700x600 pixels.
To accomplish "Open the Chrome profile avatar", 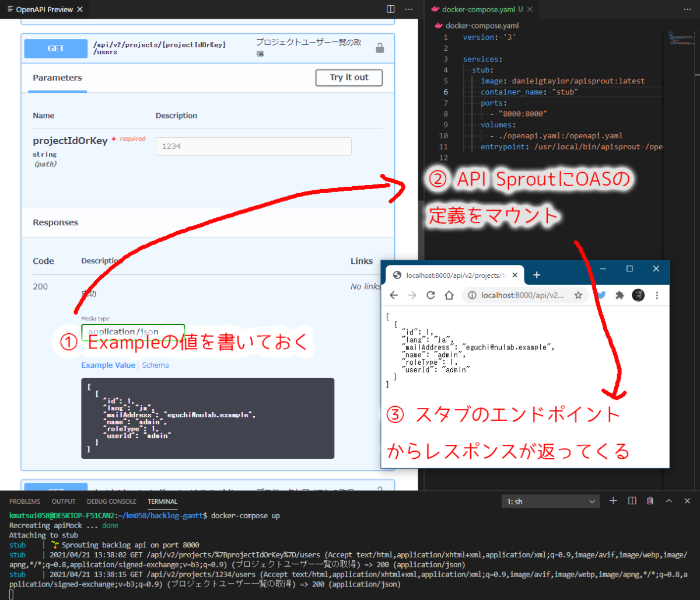I will coord(638,295).
